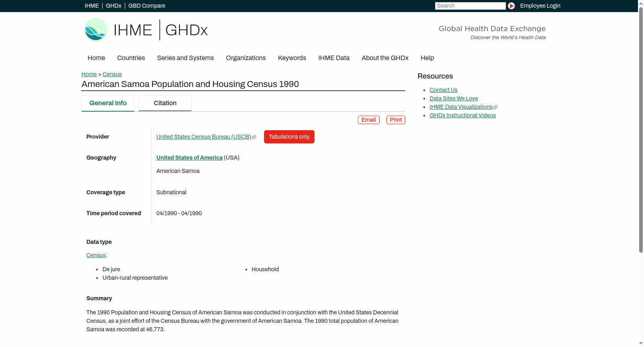Image resolution: width=644 pixels, height=347 pixels.
Task: Go to the Home menu item
Action: 96,58
